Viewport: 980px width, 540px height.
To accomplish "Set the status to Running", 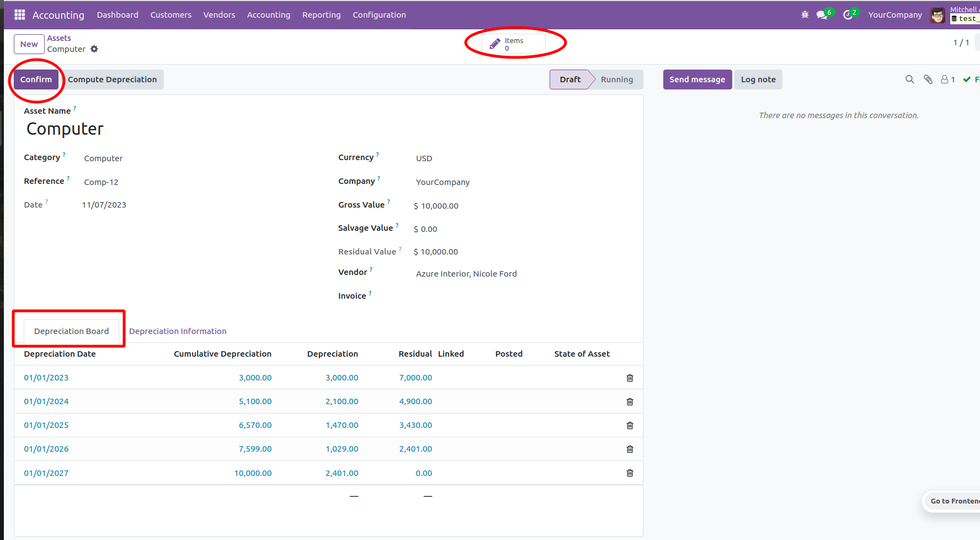I will (x=616, y=80).
